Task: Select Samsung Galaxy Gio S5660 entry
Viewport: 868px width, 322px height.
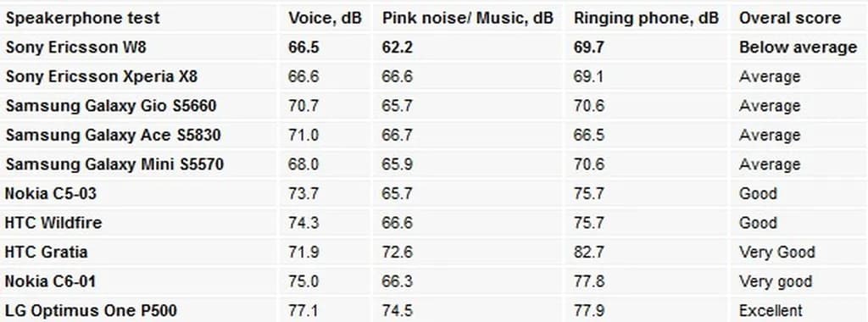Action: coord(111,106)
